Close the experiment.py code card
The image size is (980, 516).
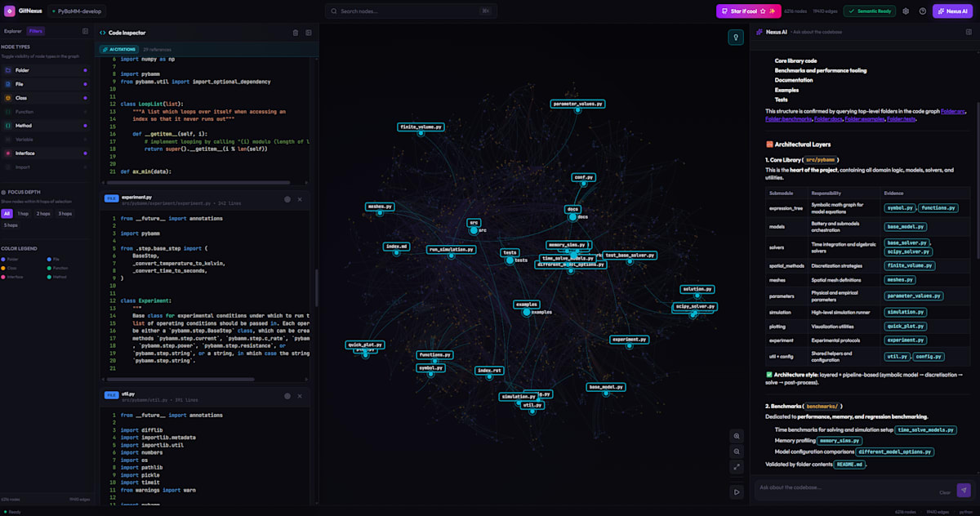[300, 199]
